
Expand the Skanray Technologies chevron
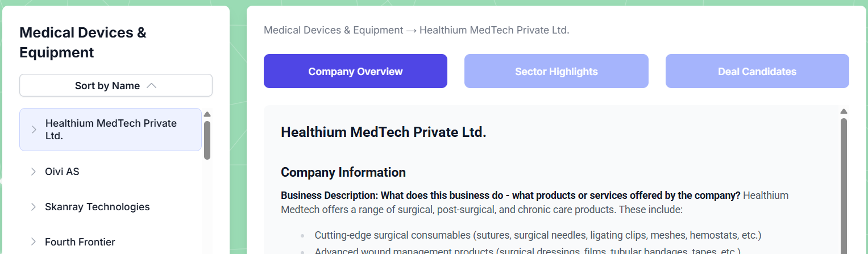pyautogui.click(x=34, y=207)
